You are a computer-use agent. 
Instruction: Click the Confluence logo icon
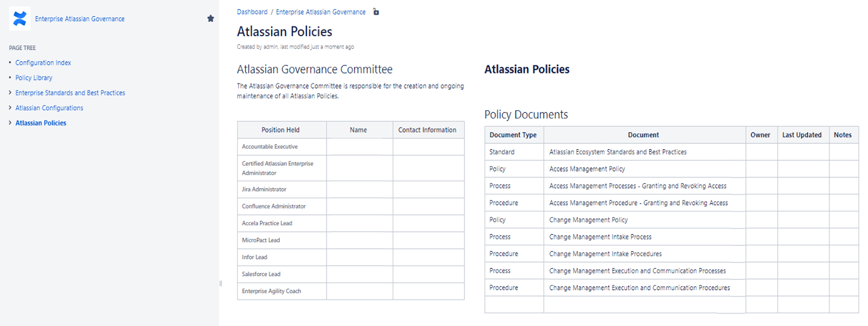[x=20, y=18]
